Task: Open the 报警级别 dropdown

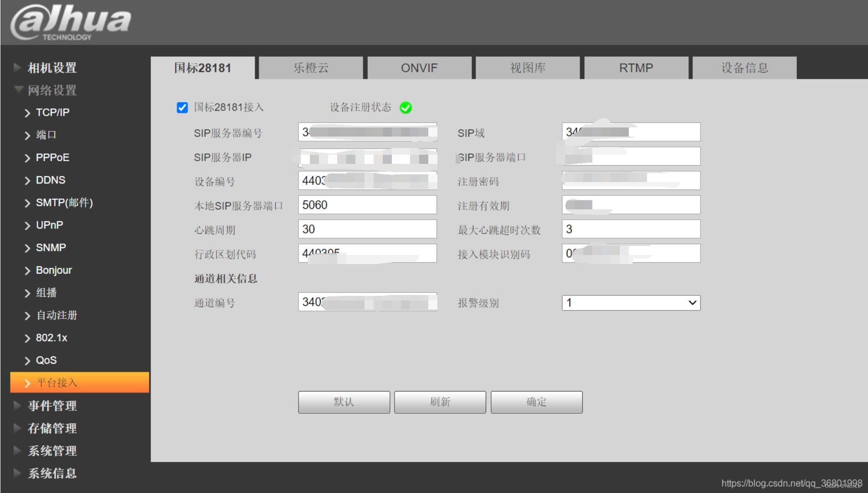Action: click(x=631, y=303)
